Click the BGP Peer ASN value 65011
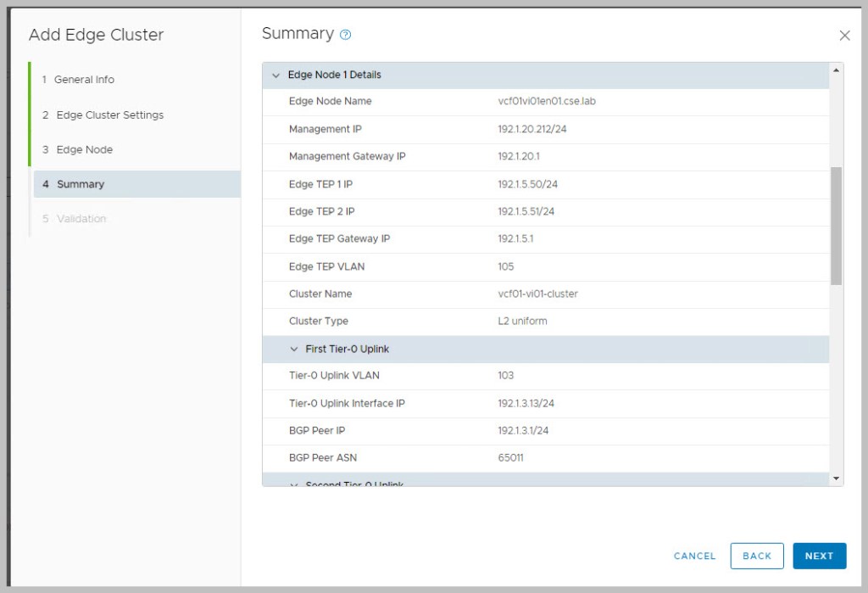Screen dimensions: 868x593 (510, 458)
